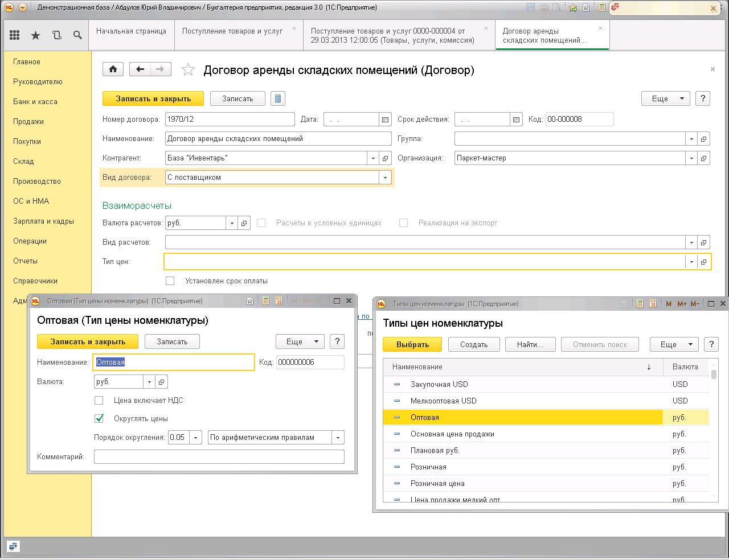Open Валюта расчетов руб. card icon

[244, 223]
